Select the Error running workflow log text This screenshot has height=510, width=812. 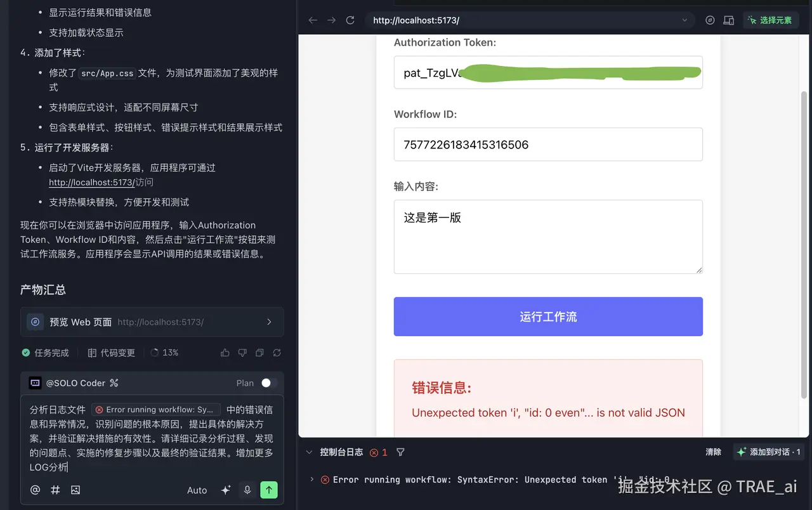[x=501, y=480]
